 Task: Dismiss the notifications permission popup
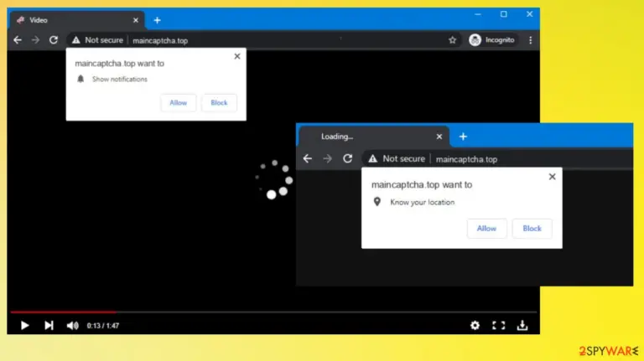click(237, 57)
